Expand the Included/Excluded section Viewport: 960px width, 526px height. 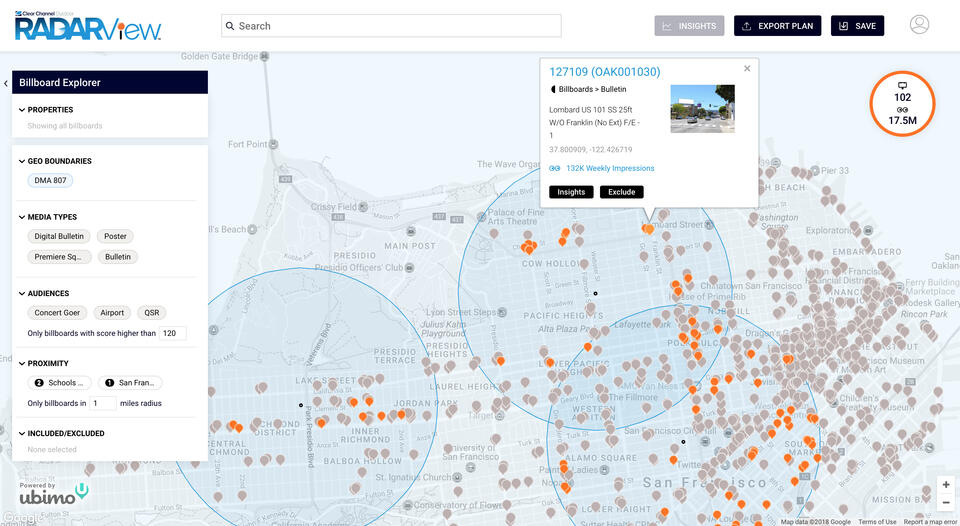(22, 434)
